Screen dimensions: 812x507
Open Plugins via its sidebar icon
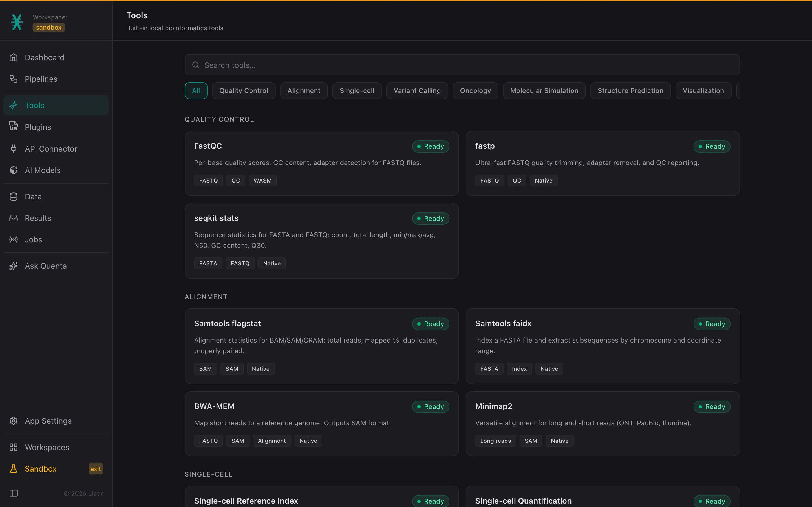[x=14, y=127]
